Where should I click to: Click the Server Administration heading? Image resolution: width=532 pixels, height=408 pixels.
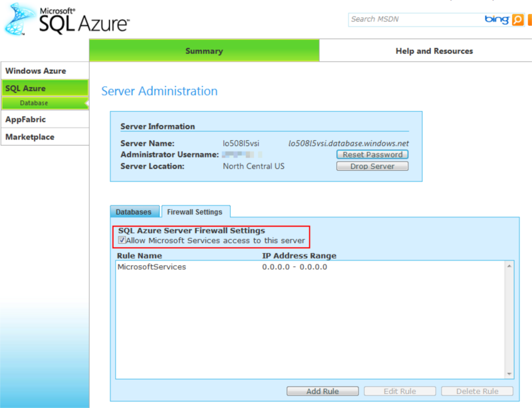(160, 91)
